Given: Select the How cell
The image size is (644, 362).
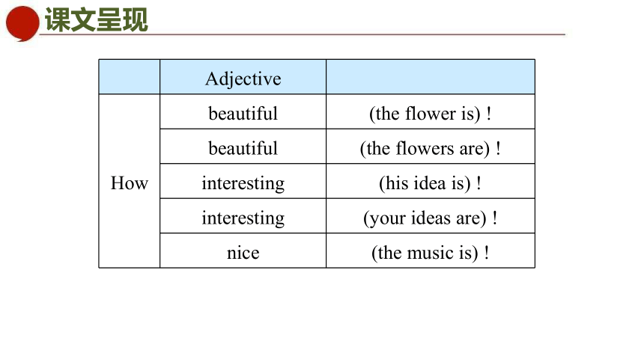Looking at the screenshot, I should 130,181.
